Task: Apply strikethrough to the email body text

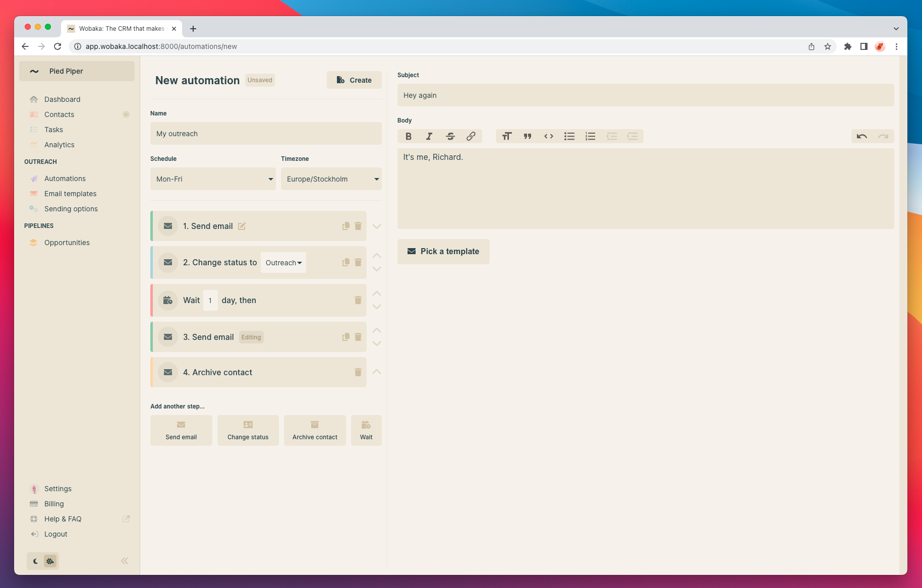Action: point(450,136)
